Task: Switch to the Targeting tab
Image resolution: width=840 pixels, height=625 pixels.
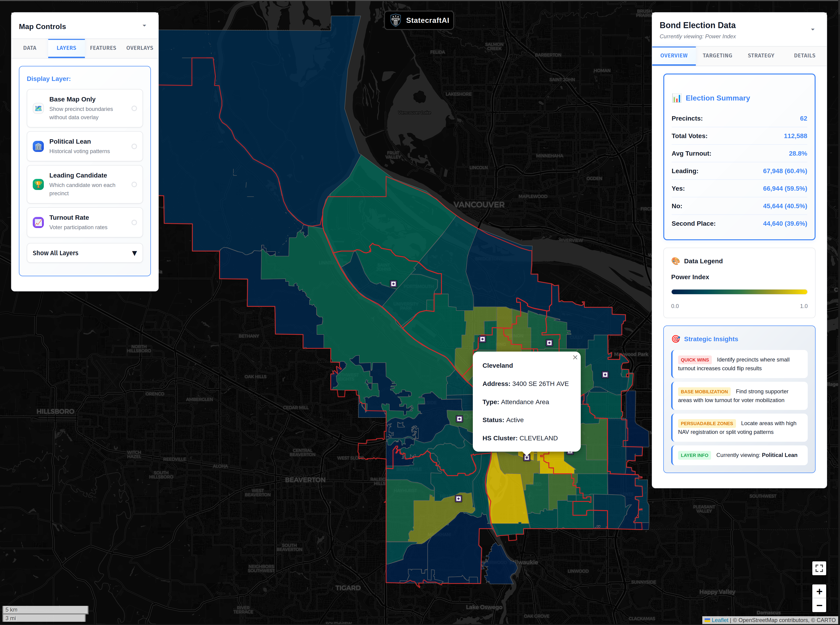Action: click(717, 55)
